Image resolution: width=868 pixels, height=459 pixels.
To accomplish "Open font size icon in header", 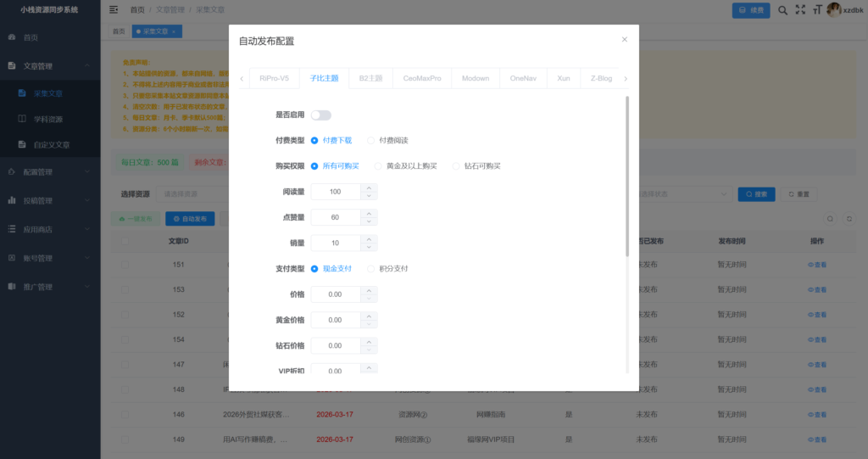I will (817, 10).
